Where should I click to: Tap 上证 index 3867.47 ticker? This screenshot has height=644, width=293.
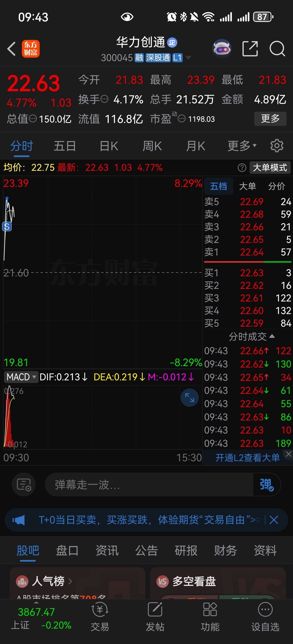[x=41, y=618]
